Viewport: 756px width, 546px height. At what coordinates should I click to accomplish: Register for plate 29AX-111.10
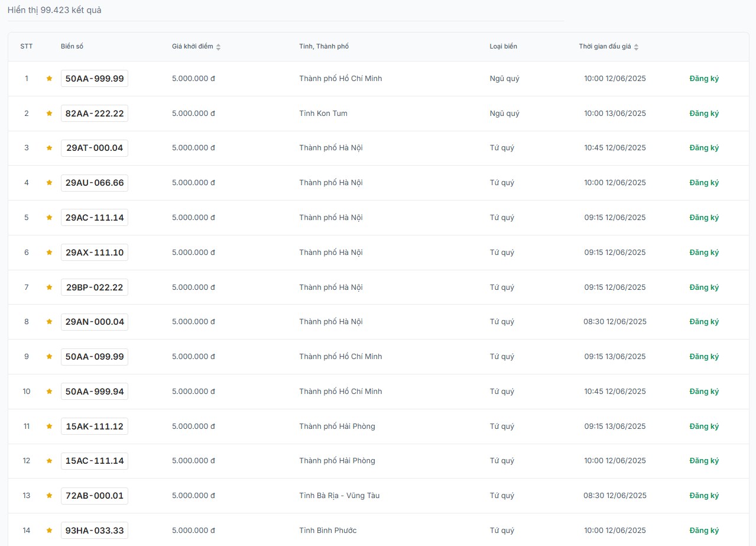coord(704,253)
